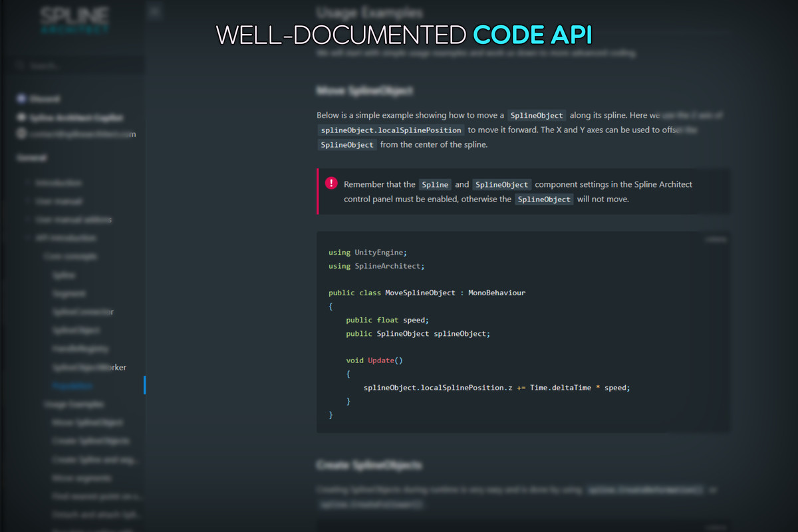Click the search magnifier icon
The image size is (798, 532).
pyautogui.click(x=21, y=66)
